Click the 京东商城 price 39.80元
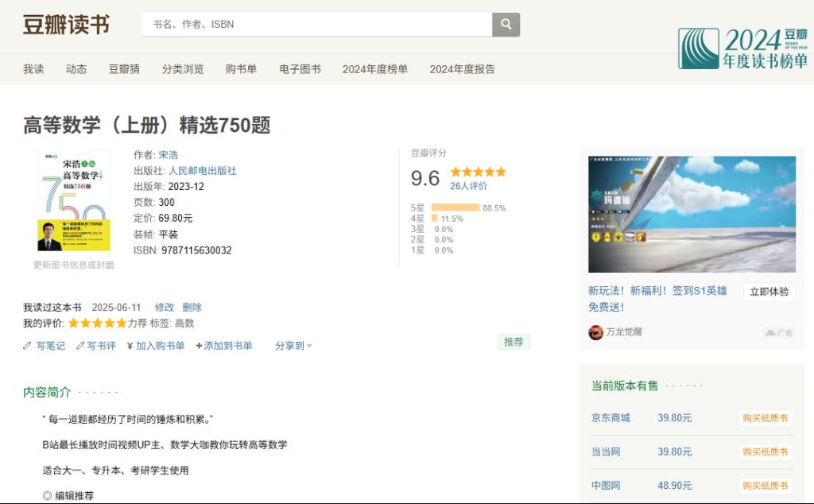The width and height of the screenshot is (814, 504). pos(675,418)
